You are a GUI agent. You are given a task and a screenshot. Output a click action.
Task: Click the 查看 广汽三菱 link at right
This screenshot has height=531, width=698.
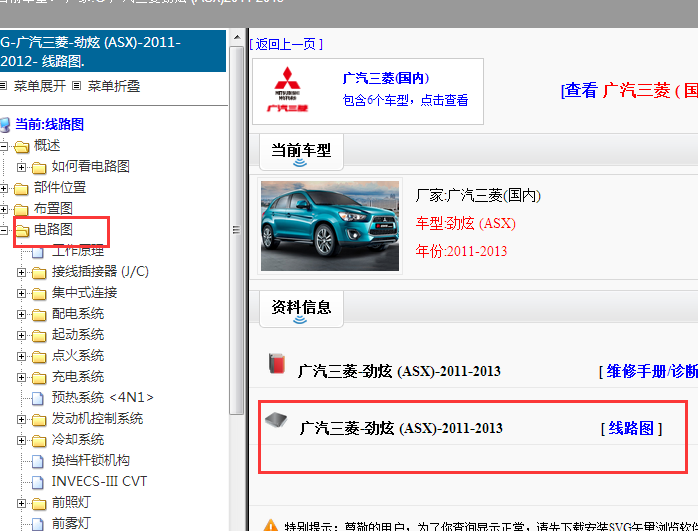pyautogui.click(x=629, y=91)
